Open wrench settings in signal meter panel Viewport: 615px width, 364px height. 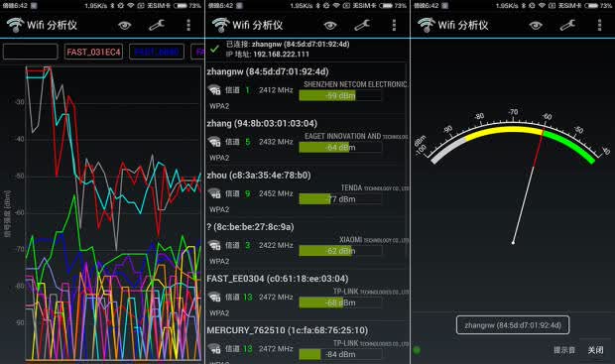(x=567, y=25)
